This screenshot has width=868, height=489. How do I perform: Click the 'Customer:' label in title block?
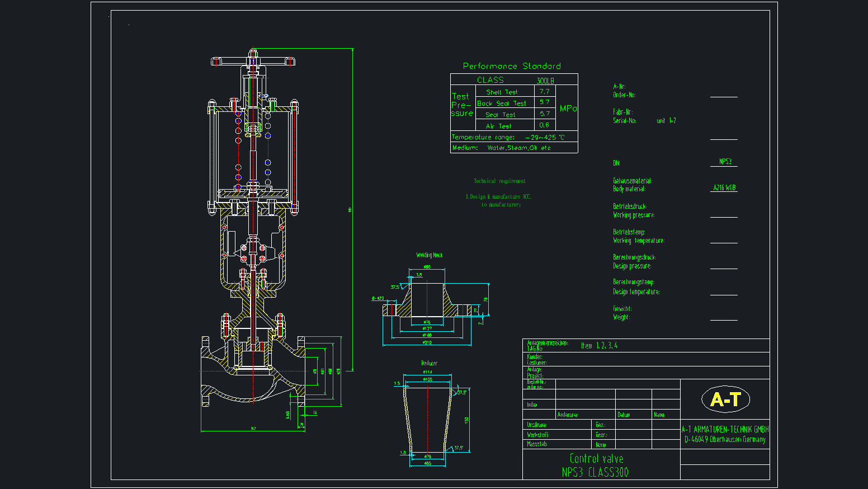pyautogui.click(x=537, y=363)
